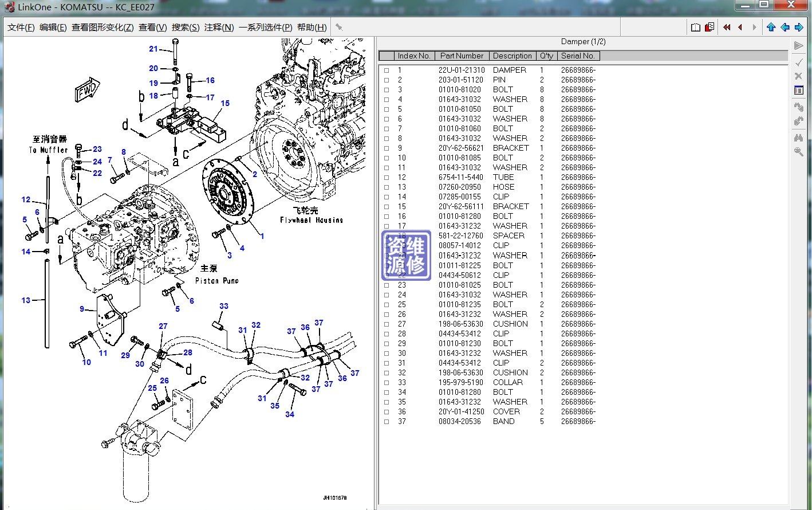
Task: Jump back with double red arrow
Action: click(727, 28)
